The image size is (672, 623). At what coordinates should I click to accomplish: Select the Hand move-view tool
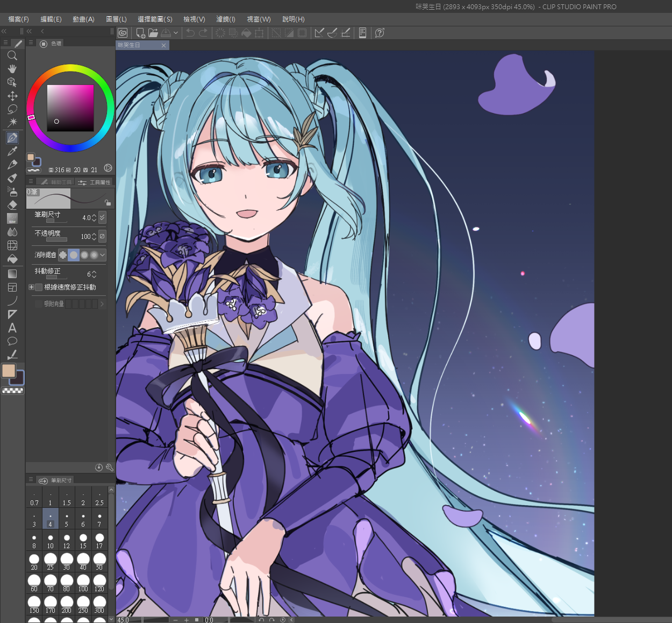(12, 69)
